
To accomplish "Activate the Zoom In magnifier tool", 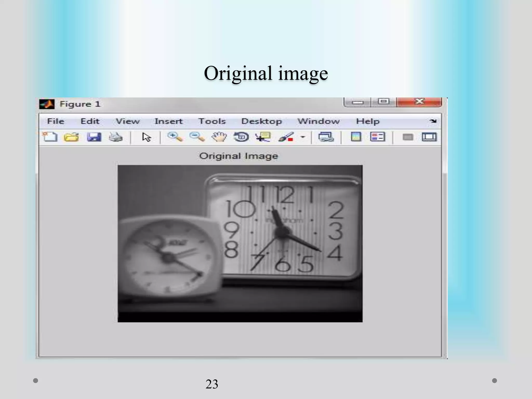I will 175,137.
